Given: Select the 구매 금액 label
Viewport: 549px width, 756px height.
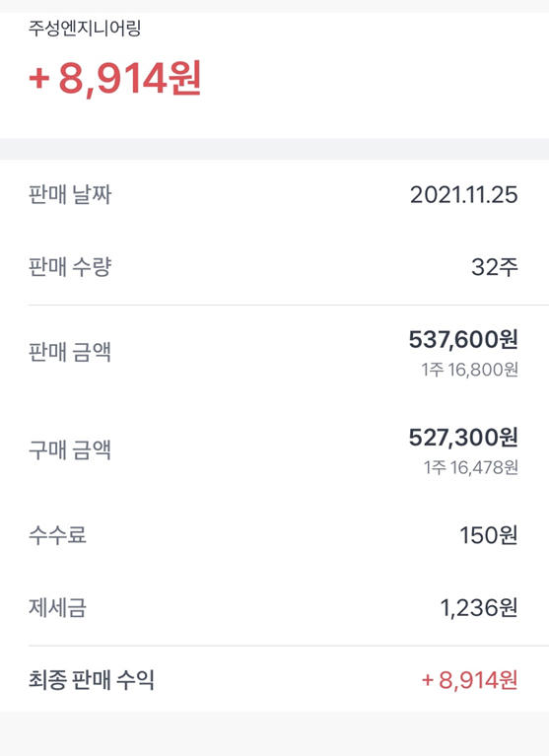Looking at the screenshot, I should 70,449.
